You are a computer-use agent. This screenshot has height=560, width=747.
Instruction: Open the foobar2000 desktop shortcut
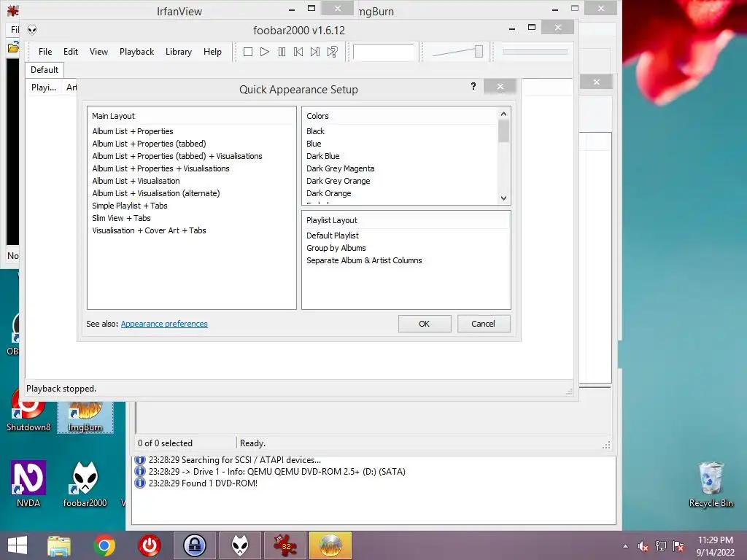tap(85, 483)
